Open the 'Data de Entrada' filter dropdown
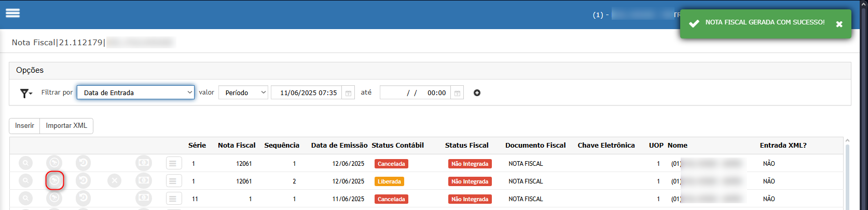The image size is (868, 210). pyautogui.click(x=135, y=93)
